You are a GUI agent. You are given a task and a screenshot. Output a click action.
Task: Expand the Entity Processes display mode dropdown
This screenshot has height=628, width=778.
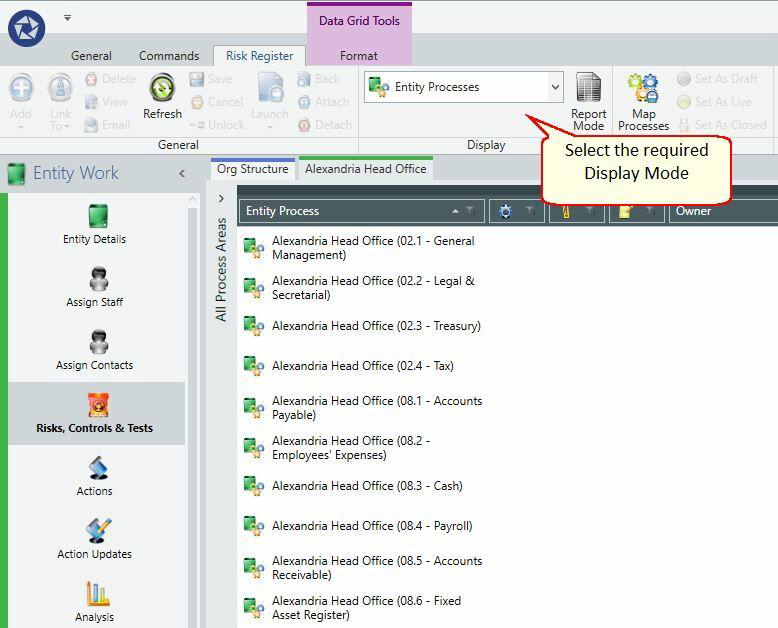click(x=556, y=87)
